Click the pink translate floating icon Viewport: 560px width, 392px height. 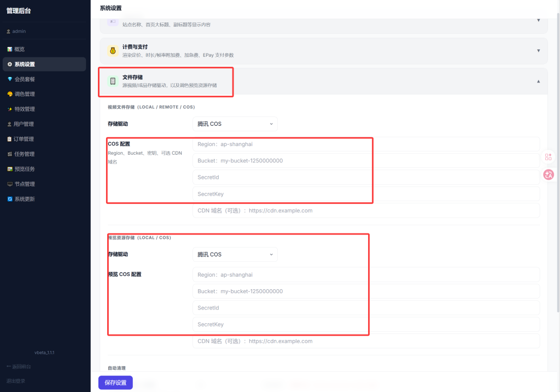pyautogui.click(x=549, y=174)
